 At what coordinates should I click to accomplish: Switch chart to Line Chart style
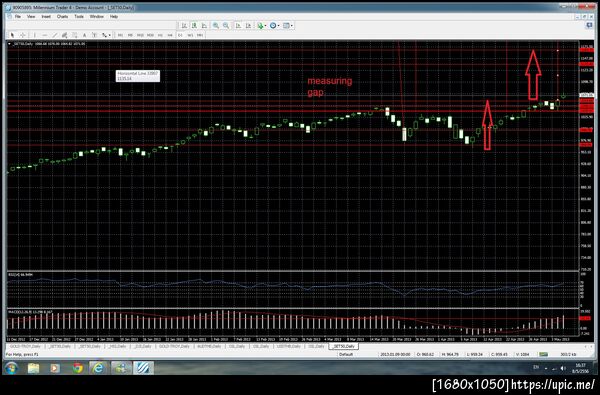click(204, 26)
